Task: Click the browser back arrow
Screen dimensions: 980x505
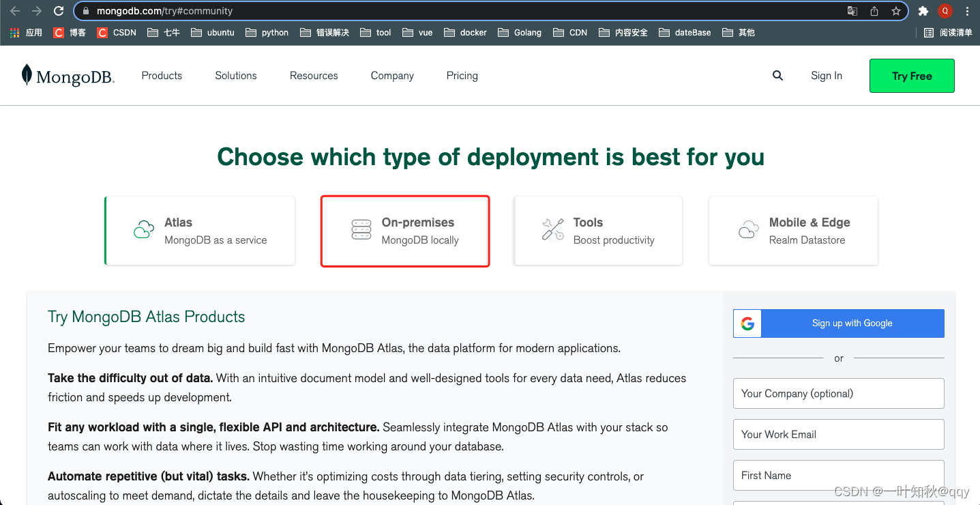Action: tap(15, 11)
